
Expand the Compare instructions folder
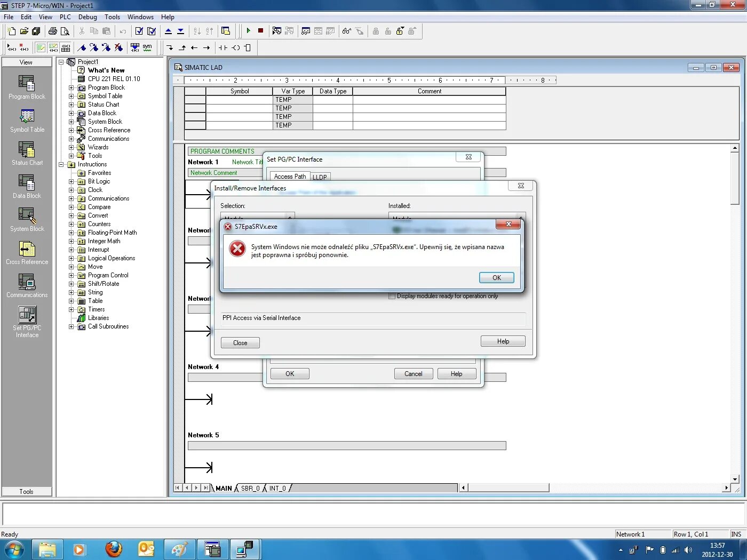coord(71,207)
